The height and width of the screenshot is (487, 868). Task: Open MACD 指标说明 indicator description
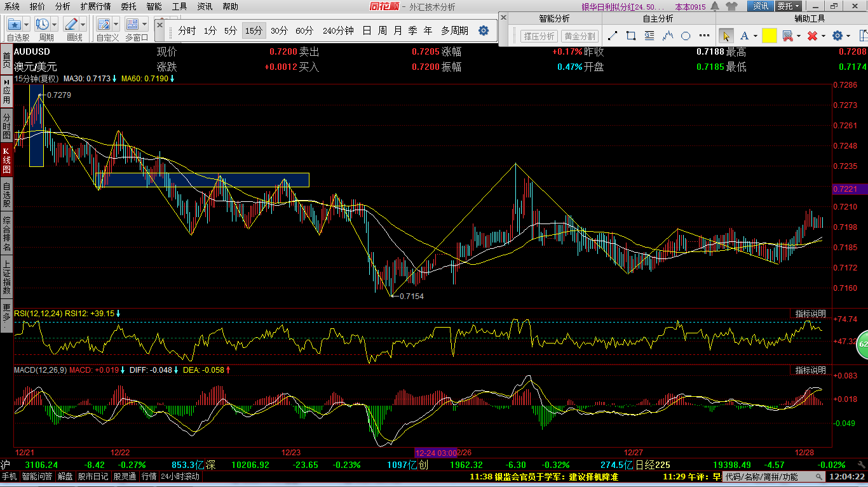pos(811,370)
